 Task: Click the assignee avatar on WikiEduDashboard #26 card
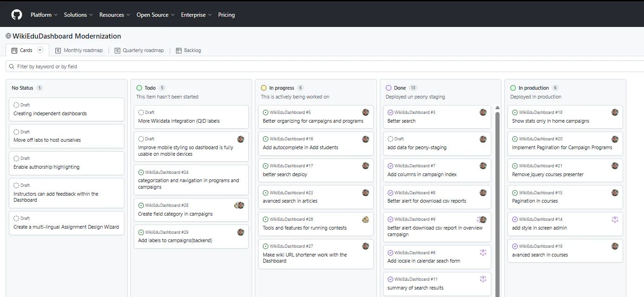point(365,219)
